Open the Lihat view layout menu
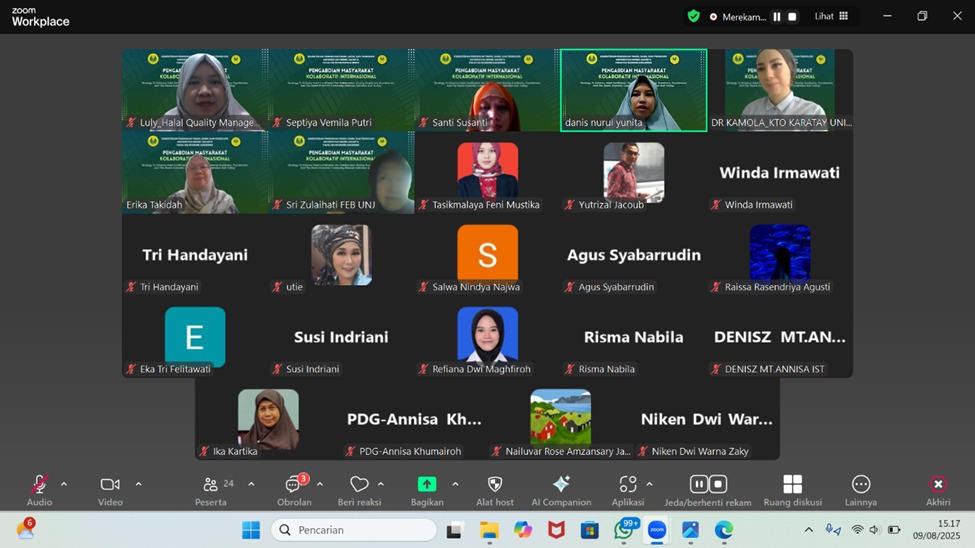The height and width of the screenshot is (548, 975). pos(831,16)
